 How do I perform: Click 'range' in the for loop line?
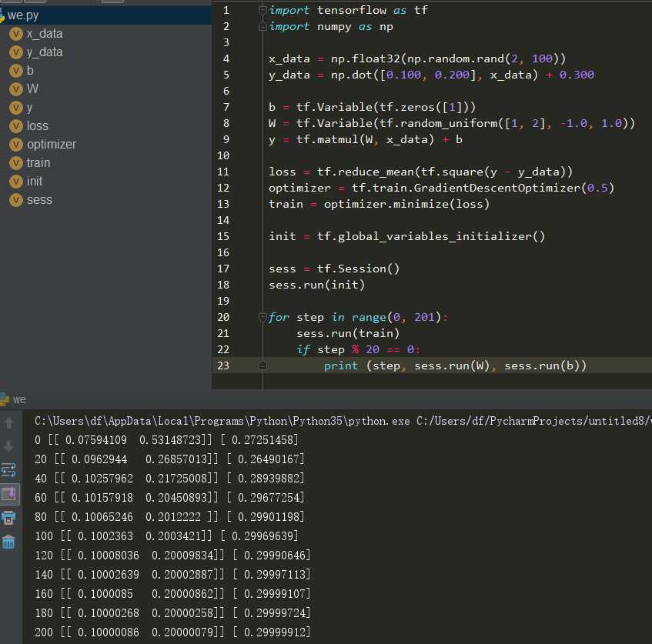(369, 317)
